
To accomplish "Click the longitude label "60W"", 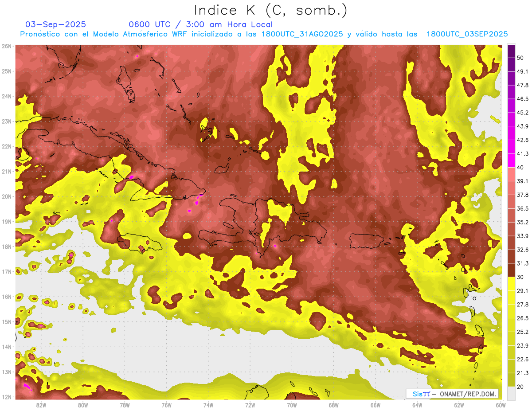I will tap(501, 405).
